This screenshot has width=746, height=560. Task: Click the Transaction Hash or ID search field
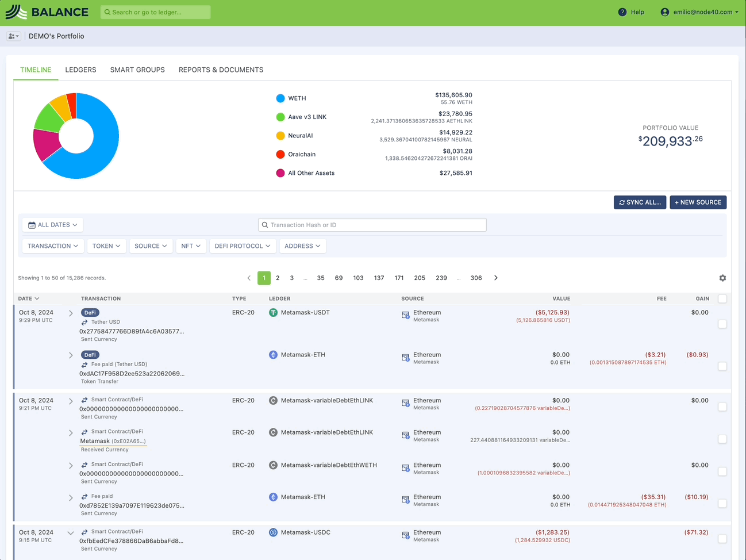pyautogui.click(x=372, y=225)
